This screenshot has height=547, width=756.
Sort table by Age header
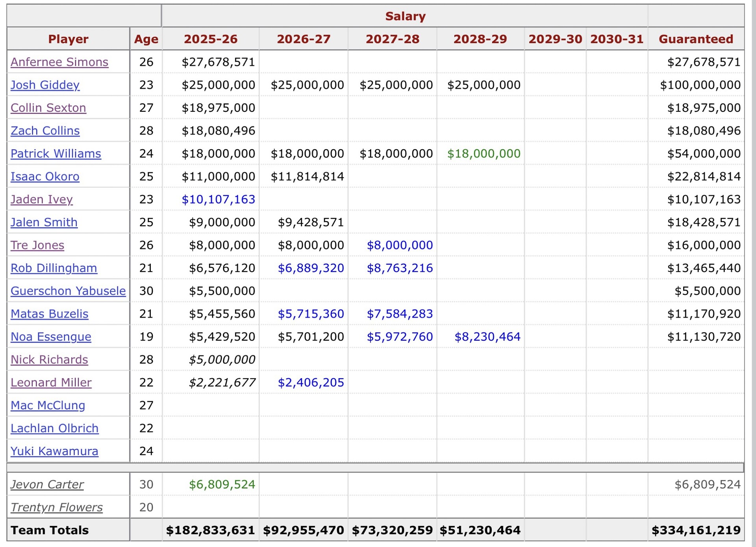(x=146, y=39)
